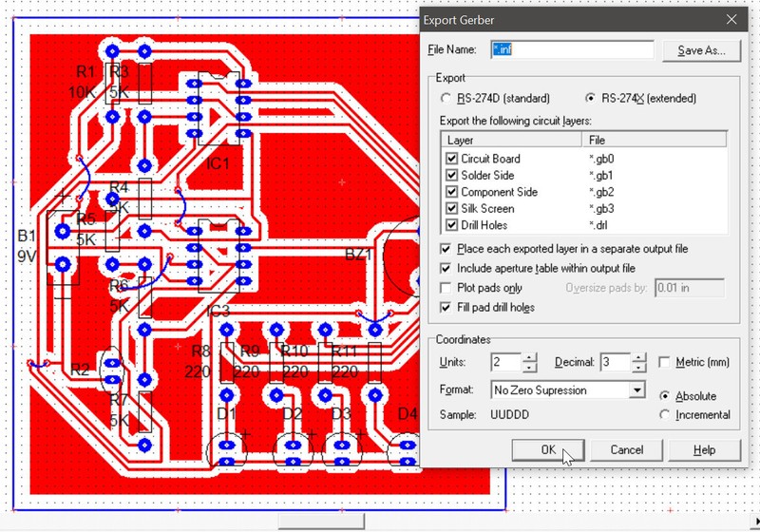Click the BZ1 buzzer label
The width and height of the screenshot is (760, 532).
click(359, 255)
